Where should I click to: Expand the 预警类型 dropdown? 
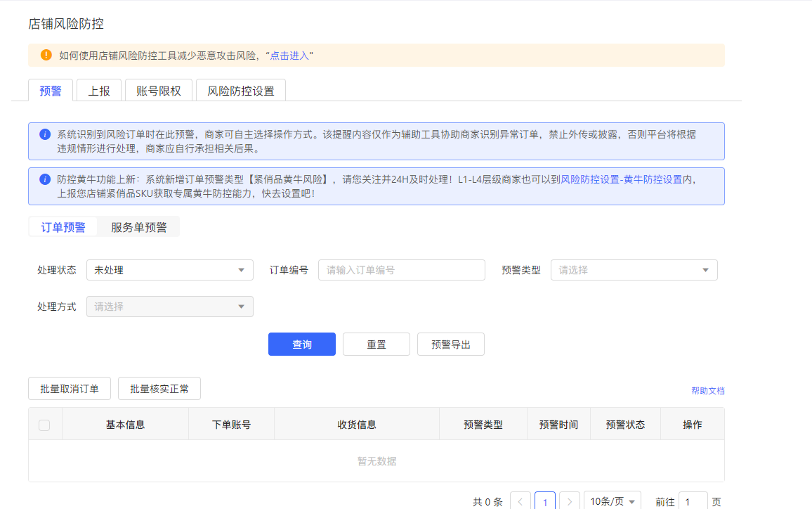click(x=634, y=270)
